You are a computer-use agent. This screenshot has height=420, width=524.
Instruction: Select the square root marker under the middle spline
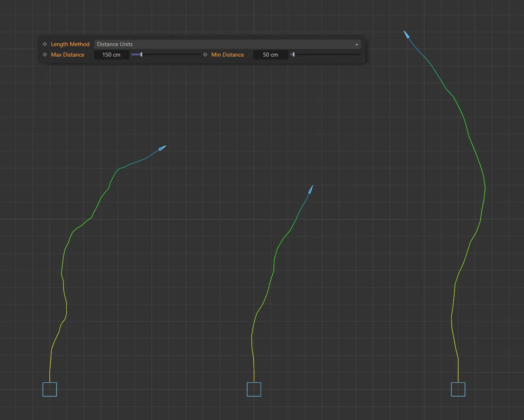coord(254,389)
